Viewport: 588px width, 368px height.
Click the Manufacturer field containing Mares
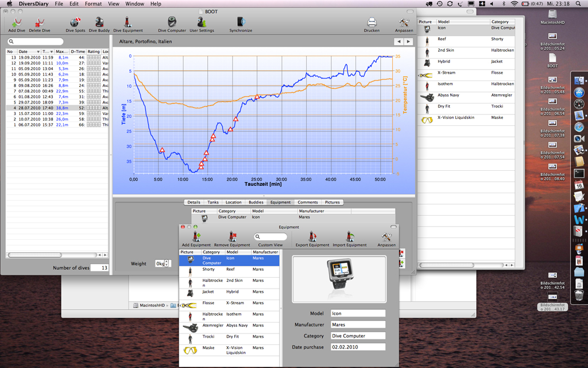click(358, 324)
